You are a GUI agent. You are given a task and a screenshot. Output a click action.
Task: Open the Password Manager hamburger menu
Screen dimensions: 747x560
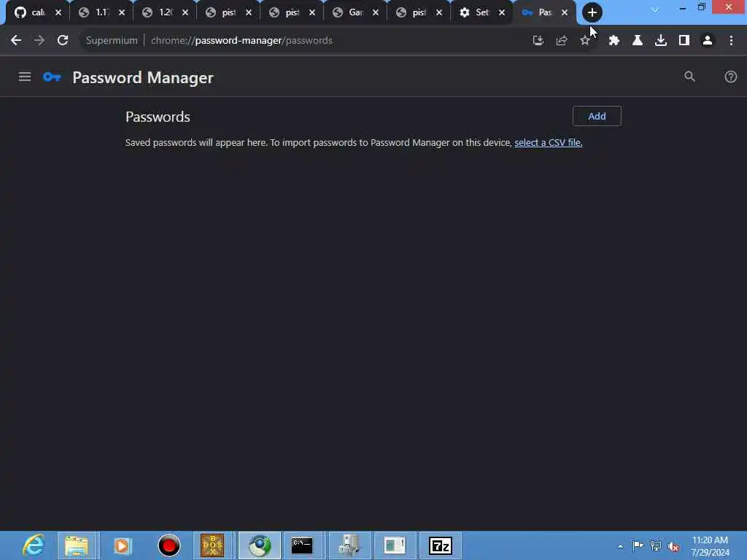coord(24,77)
